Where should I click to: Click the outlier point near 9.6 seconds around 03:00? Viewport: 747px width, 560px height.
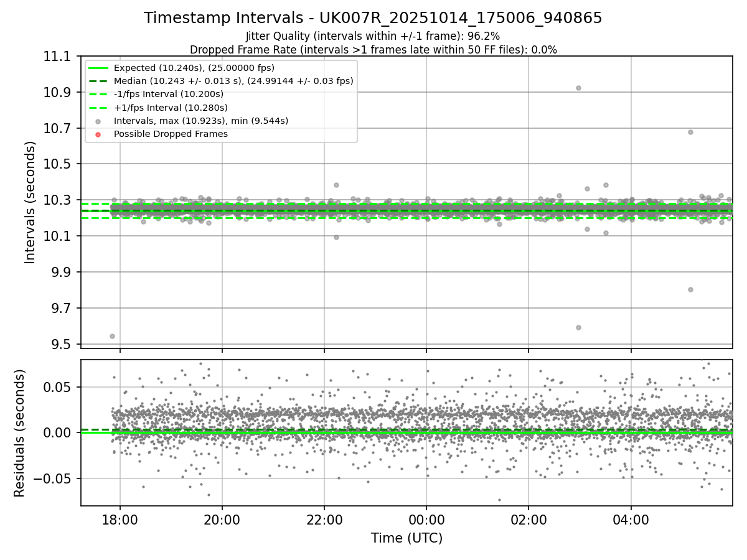pos(578,327)
